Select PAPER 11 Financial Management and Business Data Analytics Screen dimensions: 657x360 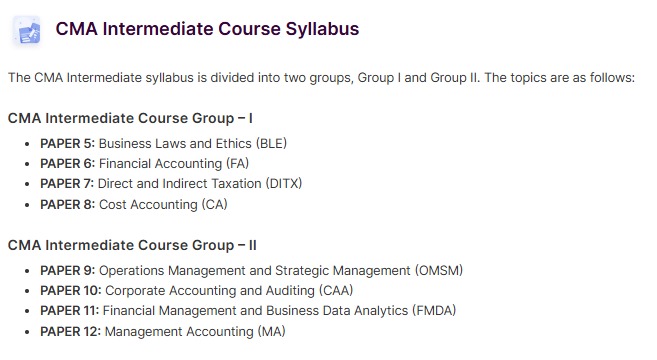(248, 311)
